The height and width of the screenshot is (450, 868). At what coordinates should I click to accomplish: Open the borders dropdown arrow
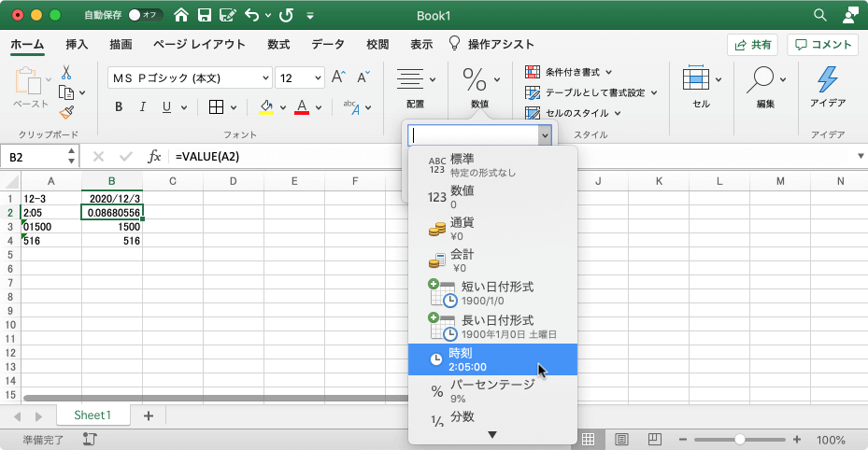click(233, 107)
